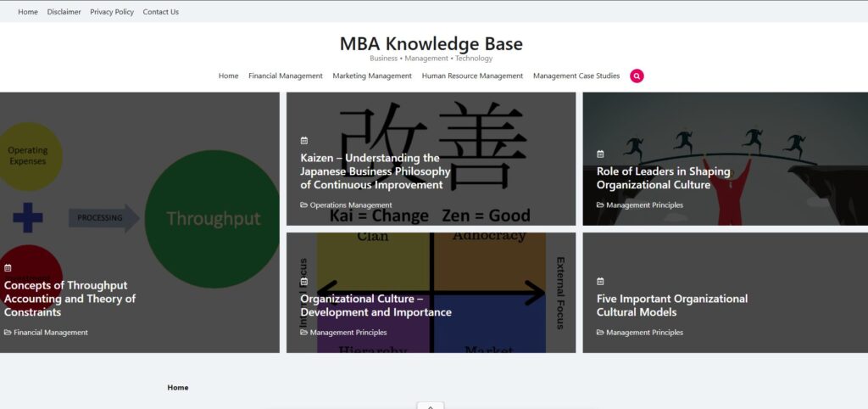Open the Contact Us page
This screenshot has width=868, height=409.
[160, 12]
